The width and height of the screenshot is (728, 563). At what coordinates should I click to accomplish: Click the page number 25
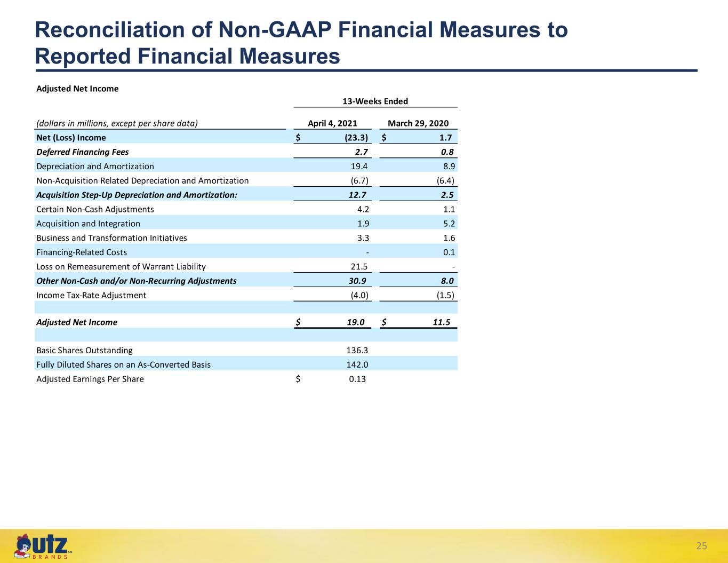701,545
